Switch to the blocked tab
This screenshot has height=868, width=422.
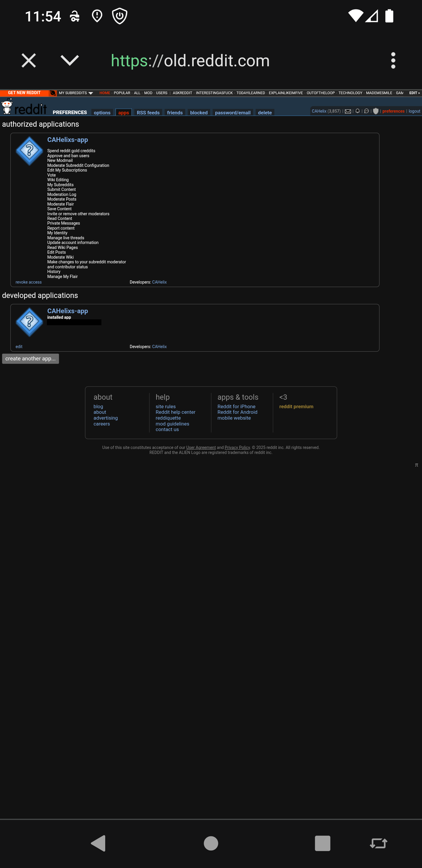pos(199,113)
